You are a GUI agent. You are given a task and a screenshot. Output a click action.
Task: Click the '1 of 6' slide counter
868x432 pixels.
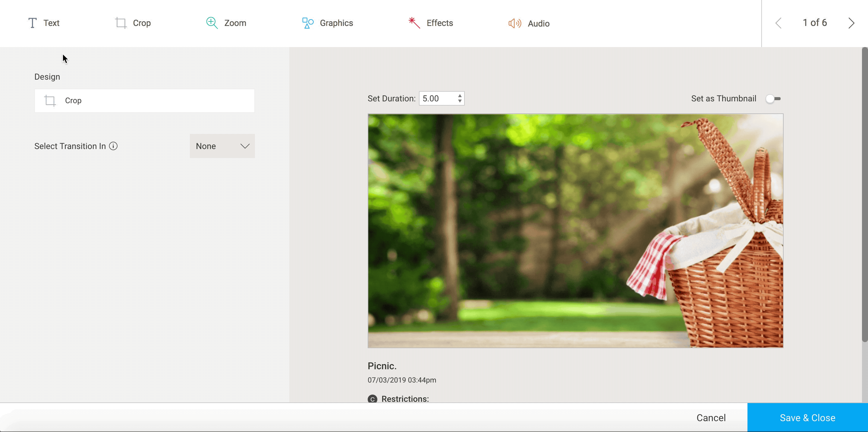click(x=815, y=23)
